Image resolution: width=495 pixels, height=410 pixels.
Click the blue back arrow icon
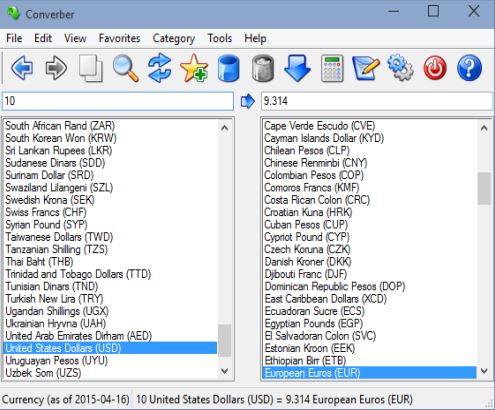(x=22, y=68)
